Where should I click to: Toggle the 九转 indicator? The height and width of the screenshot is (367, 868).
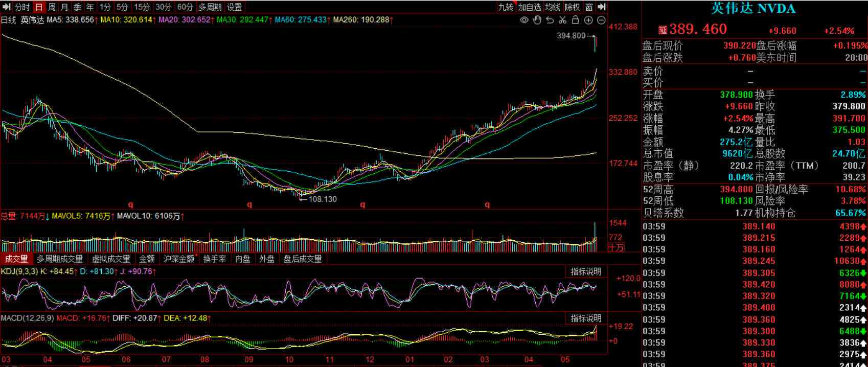pyautogui.click(x=506, y=7)
